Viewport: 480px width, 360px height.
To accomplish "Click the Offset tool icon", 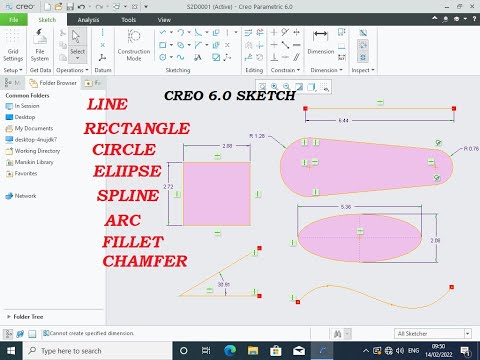I will coord(216,32).
